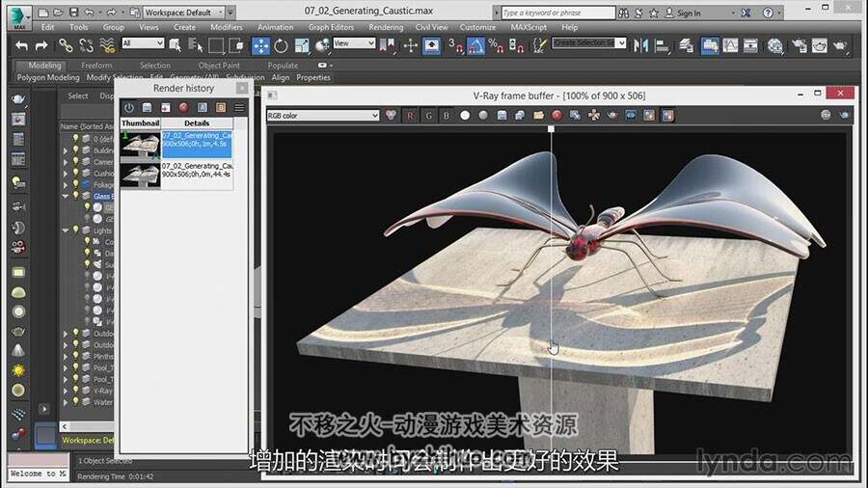Choose the Rectangular Selection Region tool

click(x=216, y=45)
